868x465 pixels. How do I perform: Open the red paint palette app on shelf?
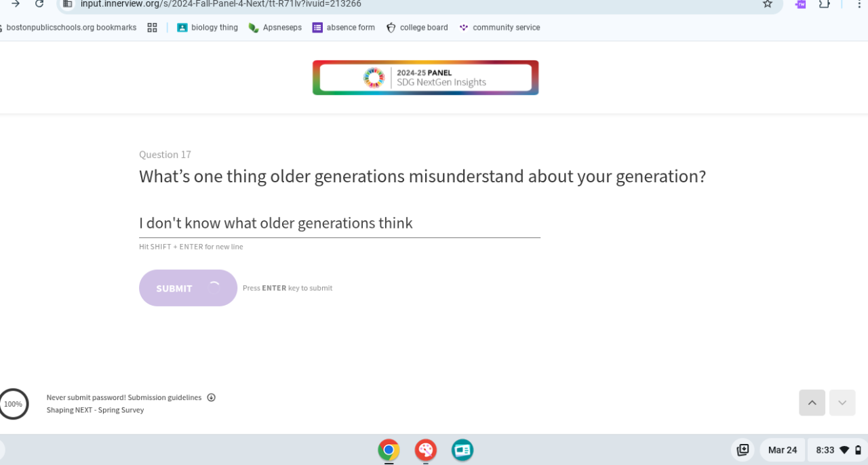[425, 449]
